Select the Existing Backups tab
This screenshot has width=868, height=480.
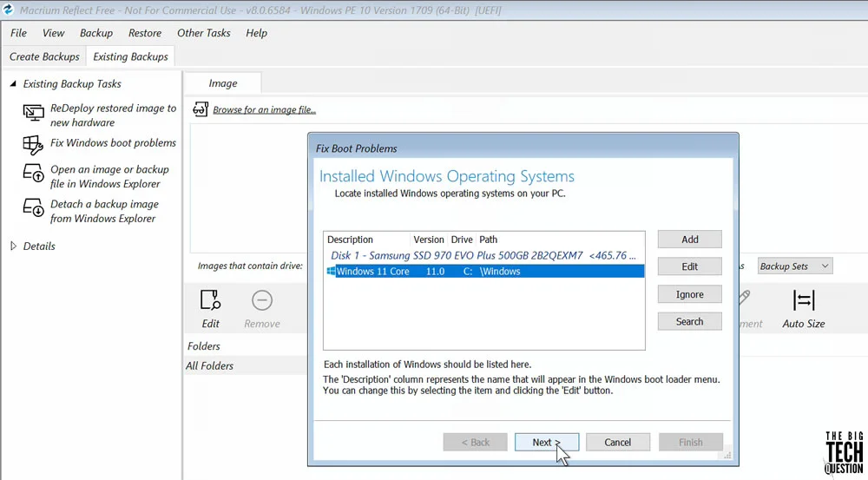coord(131,56)
